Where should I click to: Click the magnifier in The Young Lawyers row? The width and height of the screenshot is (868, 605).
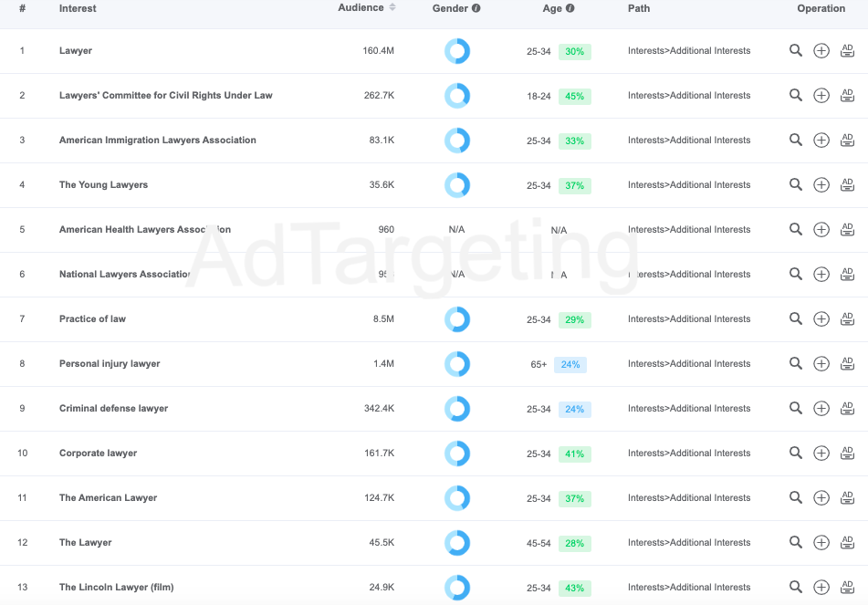796,185
